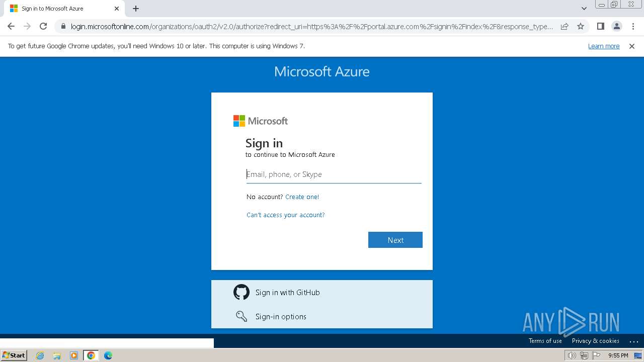The image size is (644, 362).
Task: Click the 9:55 PM system clock
Action: 618,355
